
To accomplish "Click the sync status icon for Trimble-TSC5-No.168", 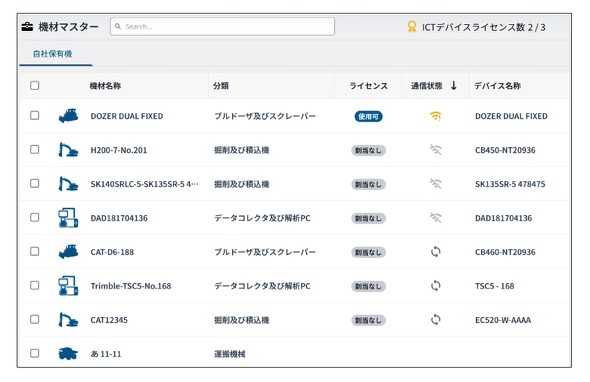I will click(x=435, y=286).
